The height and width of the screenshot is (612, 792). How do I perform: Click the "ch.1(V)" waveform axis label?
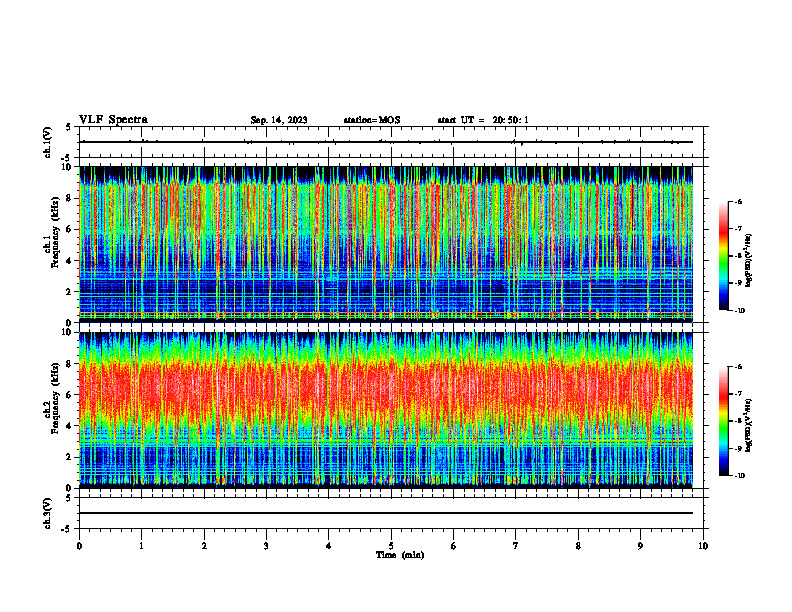pos(48,142)
